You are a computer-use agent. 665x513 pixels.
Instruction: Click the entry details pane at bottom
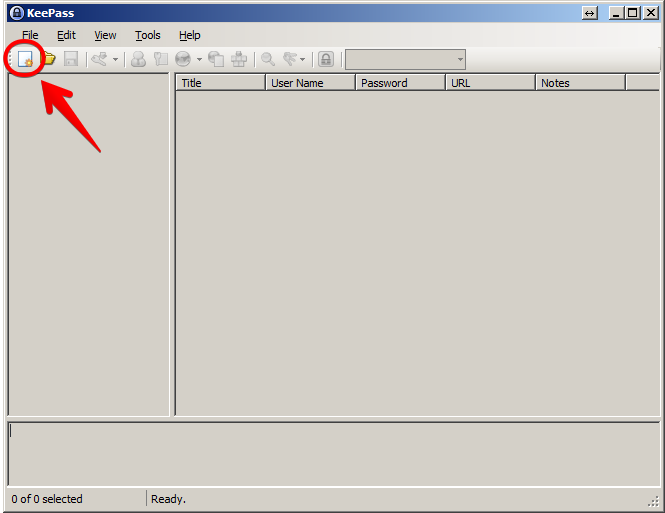tap(332, 453)
